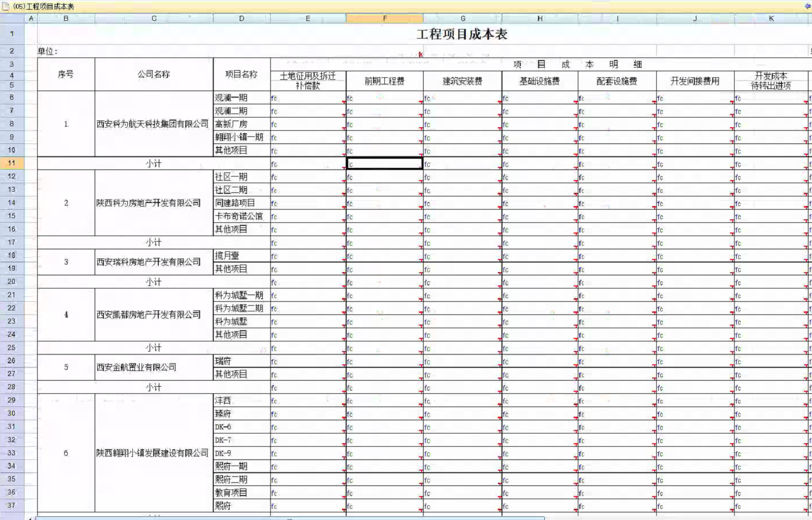The image size is (812, 520).
Task: Click the 序号 header cell
Action: coord(66,74)
